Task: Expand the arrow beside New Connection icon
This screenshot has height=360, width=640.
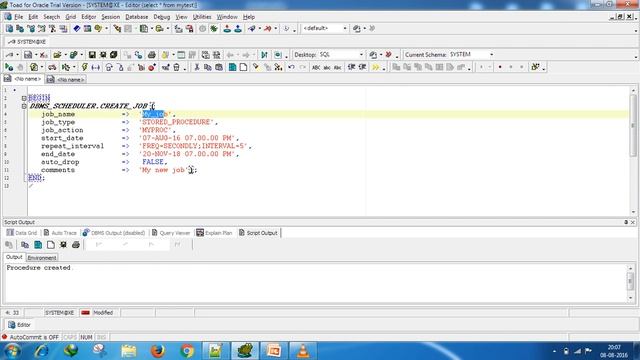Action: [x=260, y=29]
